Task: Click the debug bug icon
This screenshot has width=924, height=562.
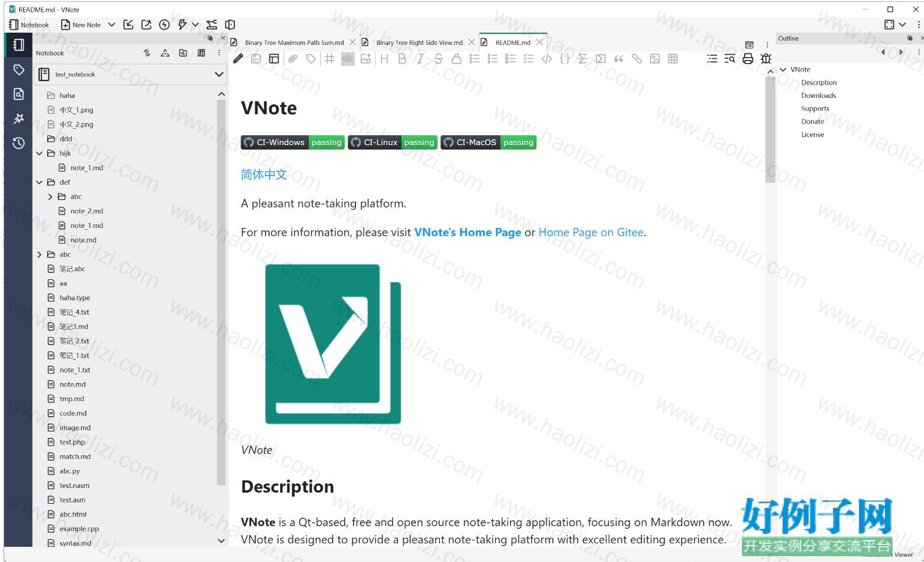Action: point(766,59)
